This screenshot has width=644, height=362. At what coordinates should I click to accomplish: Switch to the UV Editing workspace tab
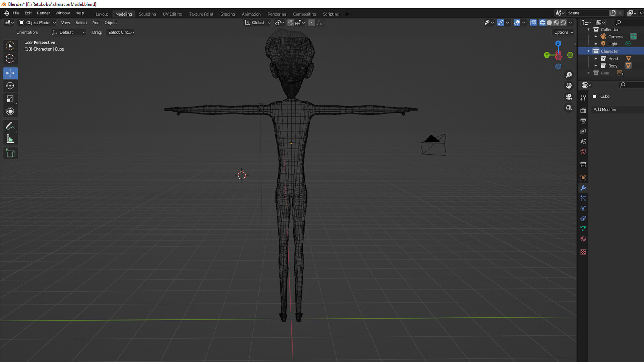point(172,14)
